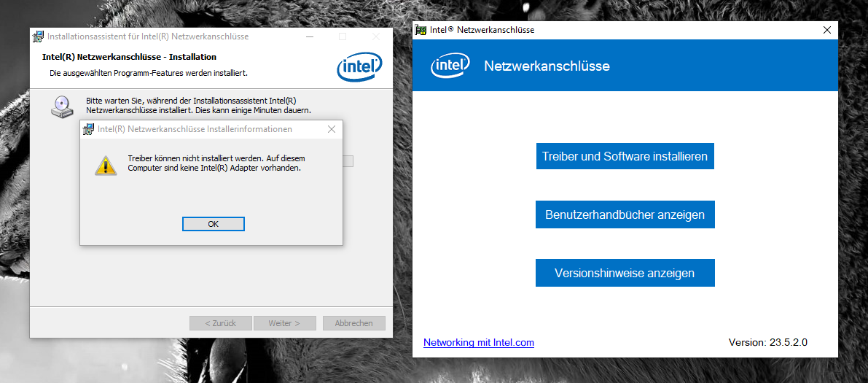Click 'Intel(R) Netzwerkanschlüsse - Installation' heading

click(129, 56)
